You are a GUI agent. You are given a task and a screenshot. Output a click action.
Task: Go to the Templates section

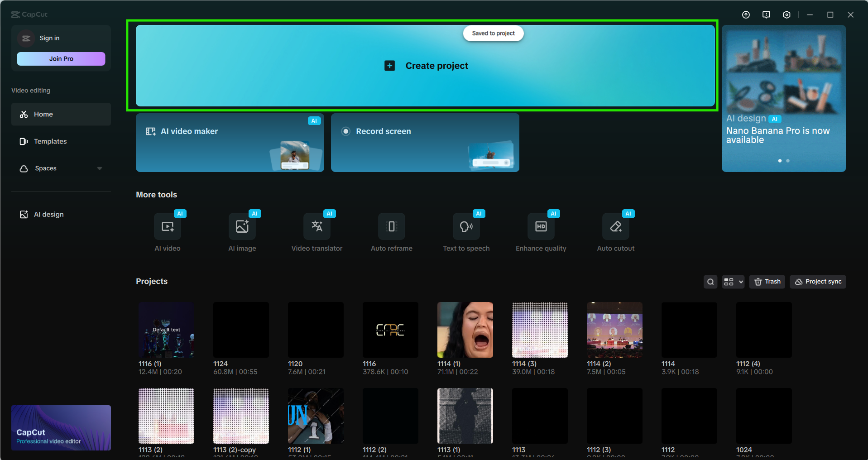tap(50, 141)
